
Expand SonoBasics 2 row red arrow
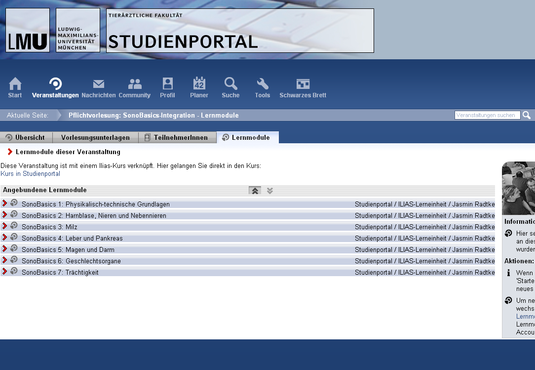point(4,215)
